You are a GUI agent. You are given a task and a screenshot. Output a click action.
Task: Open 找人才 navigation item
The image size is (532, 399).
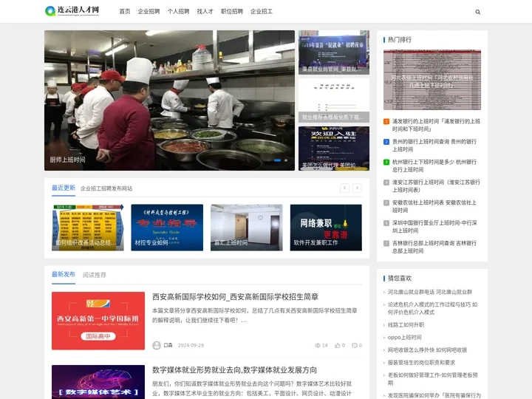205,12
